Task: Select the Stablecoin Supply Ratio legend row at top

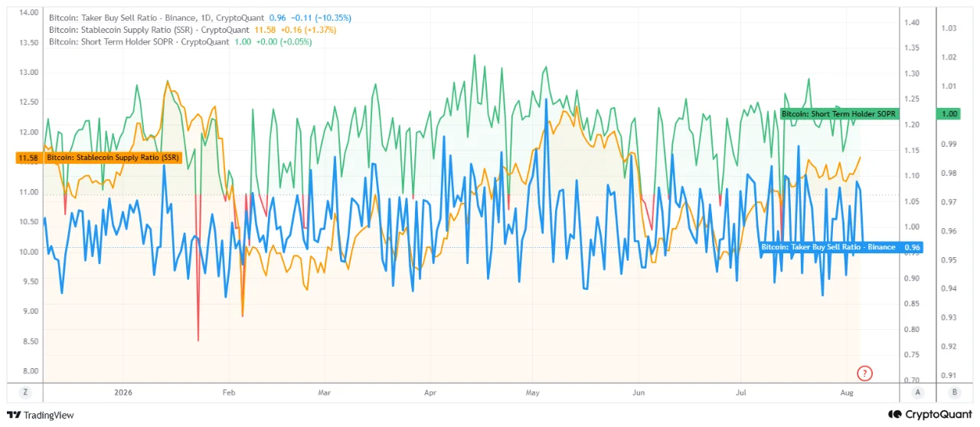Action: pyautogui.click(x=191, y=29)
